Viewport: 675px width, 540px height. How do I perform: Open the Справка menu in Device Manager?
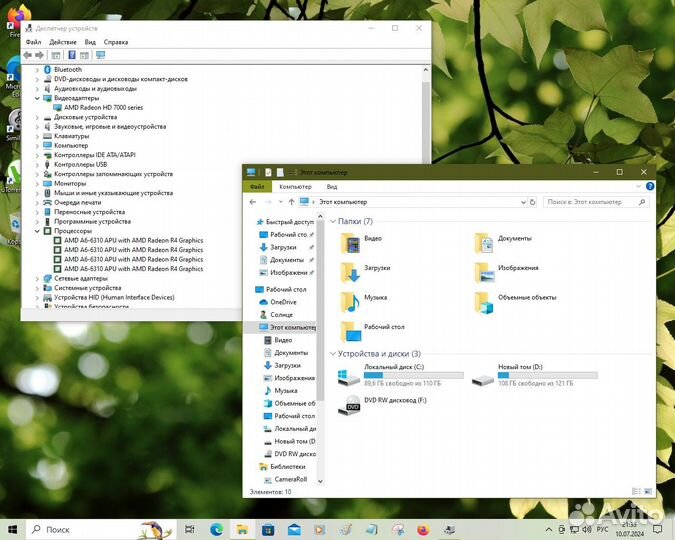[x=116, y=42]
